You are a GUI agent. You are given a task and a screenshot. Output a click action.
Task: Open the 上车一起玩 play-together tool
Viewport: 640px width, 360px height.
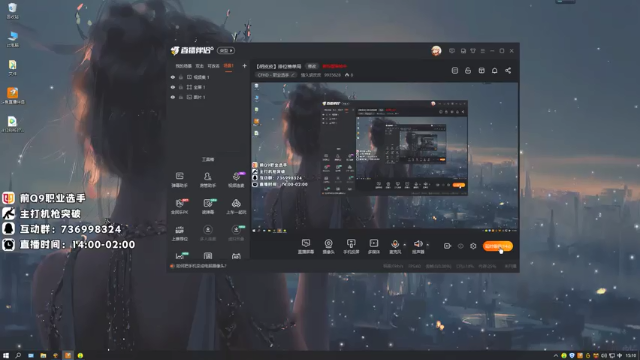[236, 206]
